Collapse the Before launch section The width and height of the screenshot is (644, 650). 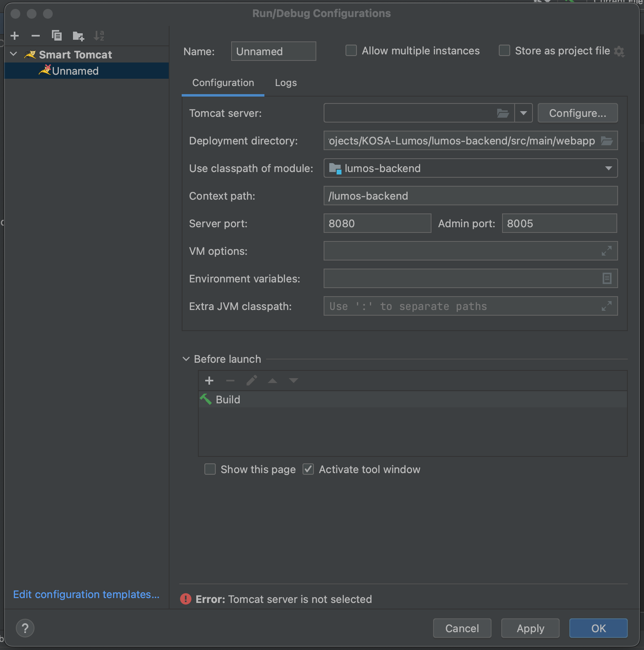186,359
